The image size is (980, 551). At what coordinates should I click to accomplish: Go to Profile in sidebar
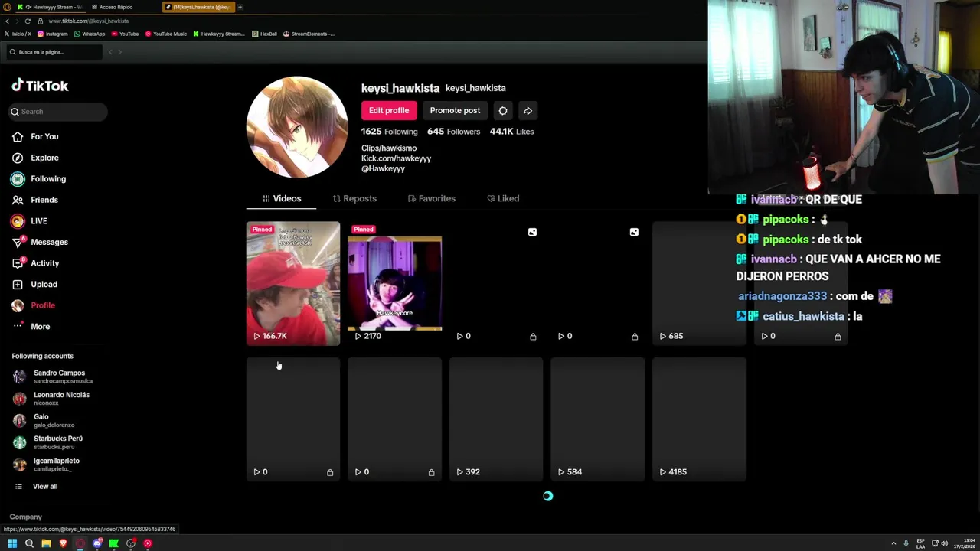coord(33,305)
